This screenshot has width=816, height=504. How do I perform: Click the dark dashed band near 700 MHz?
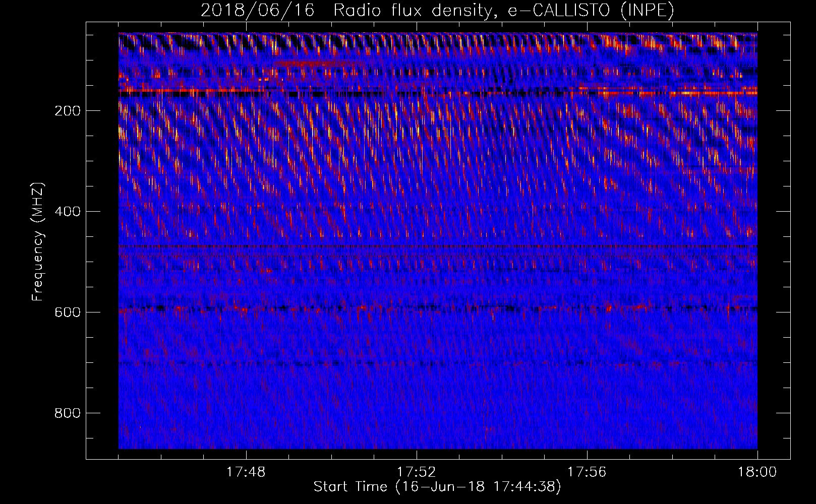click(438, 363)
